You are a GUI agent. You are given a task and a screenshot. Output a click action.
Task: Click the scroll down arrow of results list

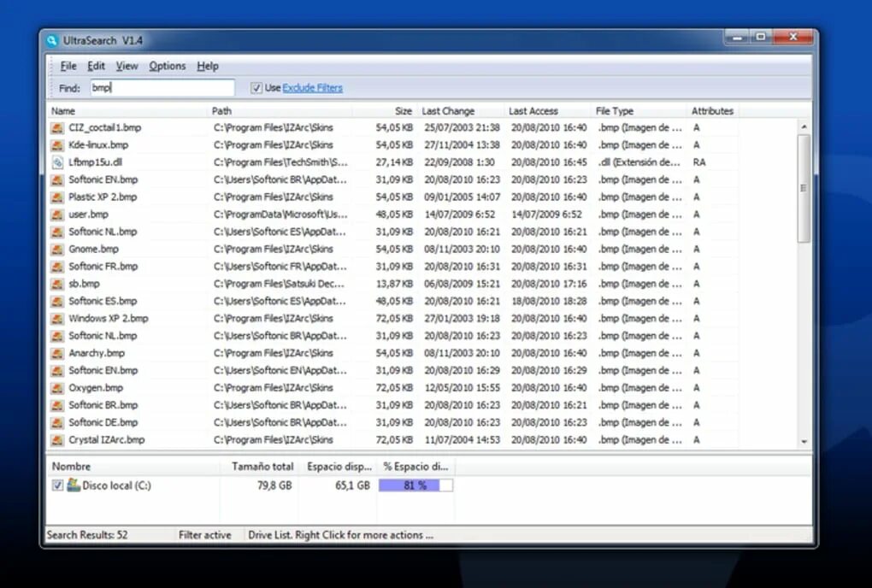pos(804,442)
